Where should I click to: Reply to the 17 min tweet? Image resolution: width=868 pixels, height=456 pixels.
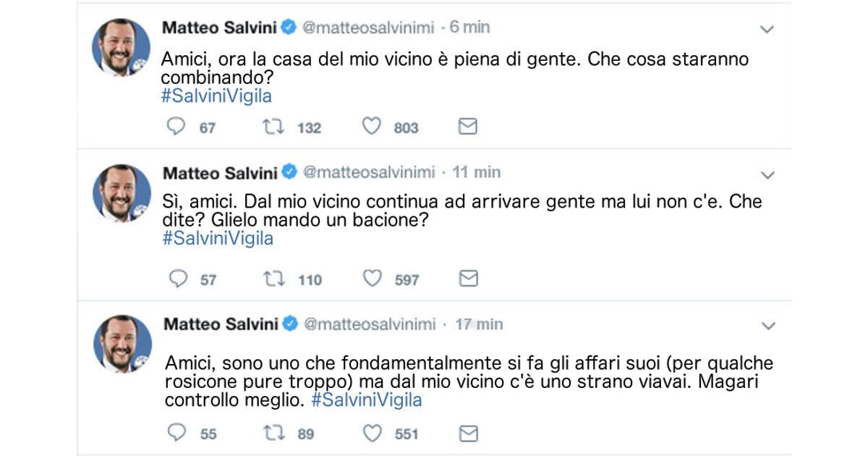click(175, 433)
